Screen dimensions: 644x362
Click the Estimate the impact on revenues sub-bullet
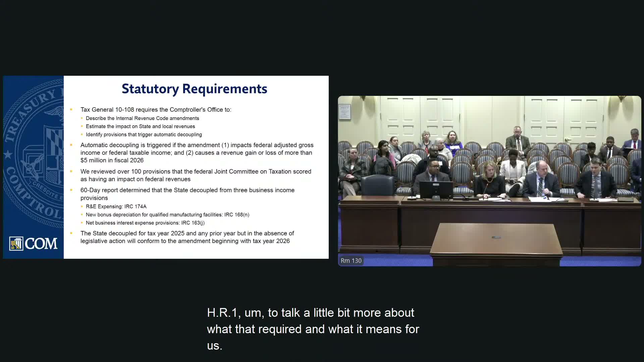tap(140, 126)
